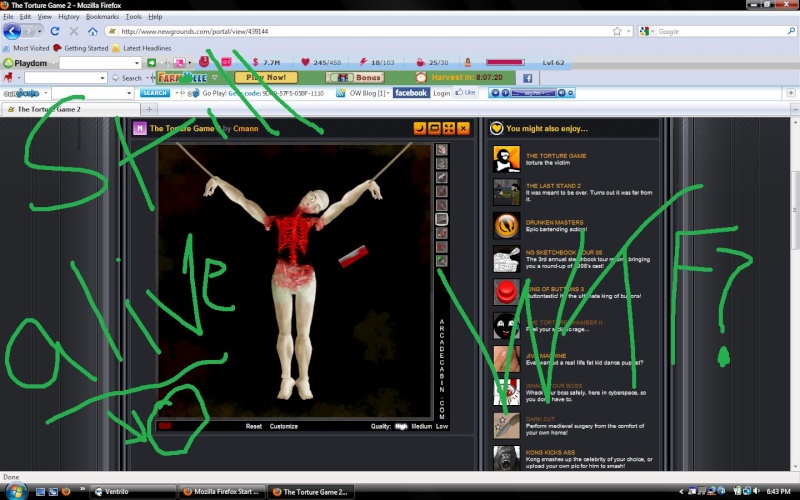Click the pink progress bar on Playdom toolbar

(x=505, y=63)
